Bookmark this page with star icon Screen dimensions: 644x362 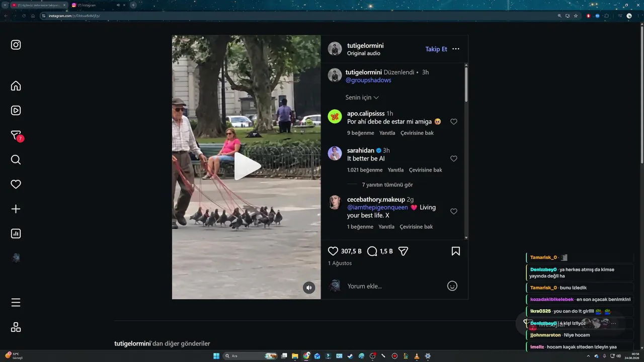576,16
